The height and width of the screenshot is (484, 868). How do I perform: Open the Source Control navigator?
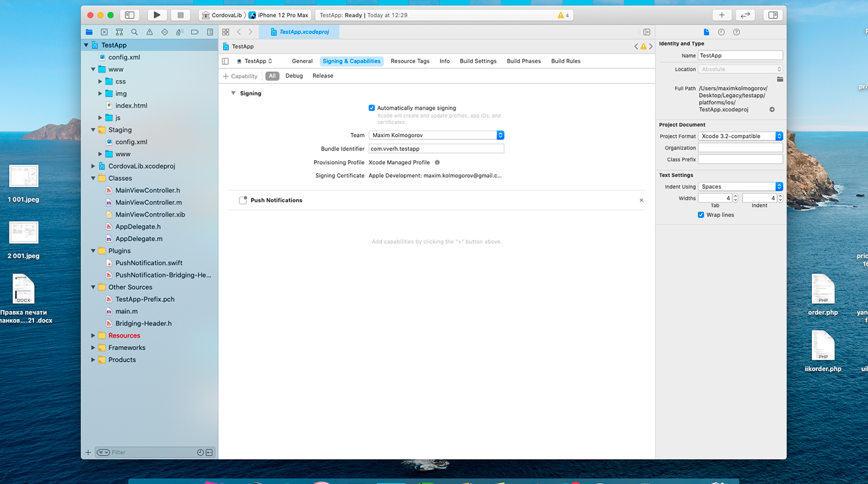104,32
